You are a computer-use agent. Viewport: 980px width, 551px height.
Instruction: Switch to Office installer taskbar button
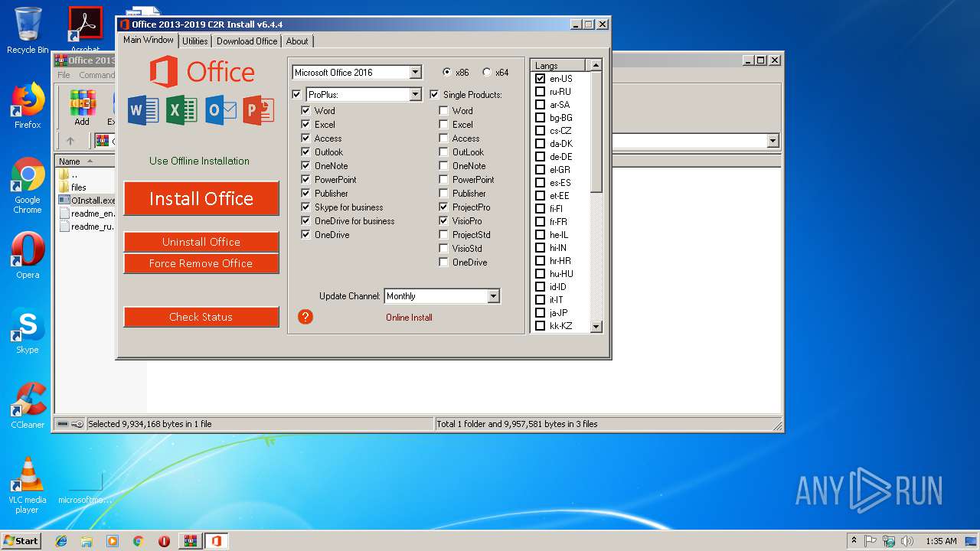click(x=216, y=541)
